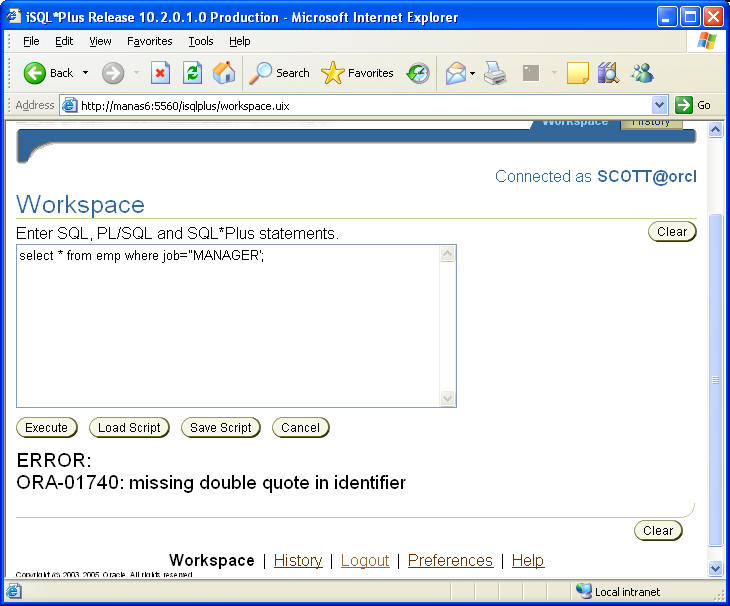Click inside the SQL statement text area

tap(228, 326)
